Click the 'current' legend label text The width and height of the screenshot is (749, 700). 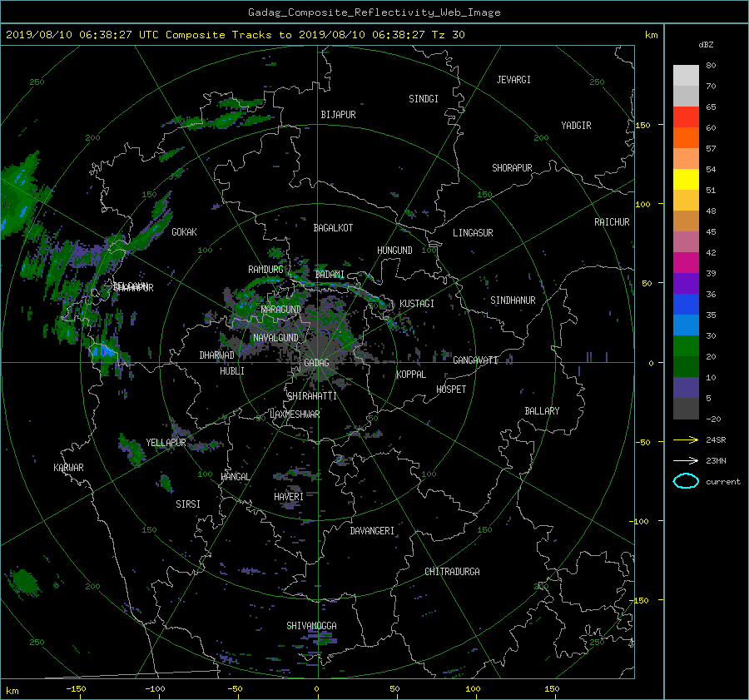point(723,482)
